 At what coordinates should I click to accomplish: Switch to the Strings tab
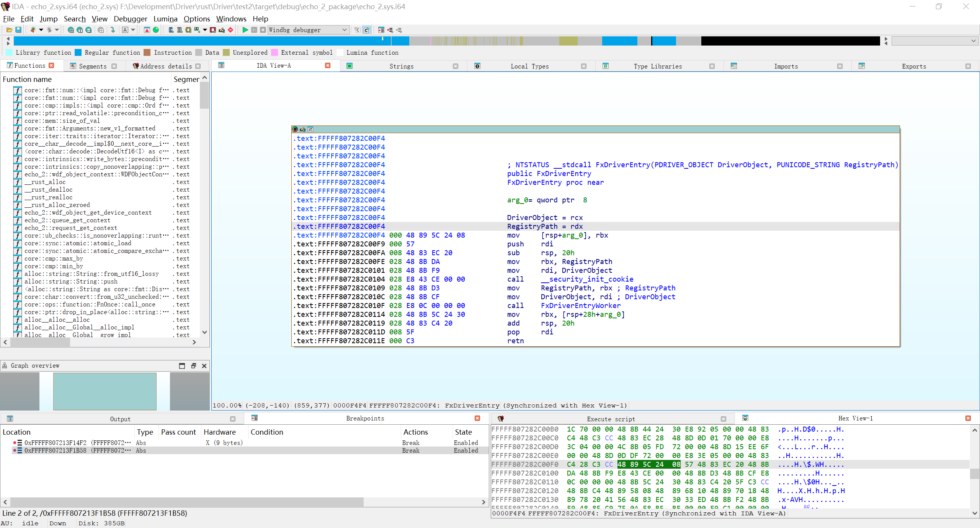point(401,66)
